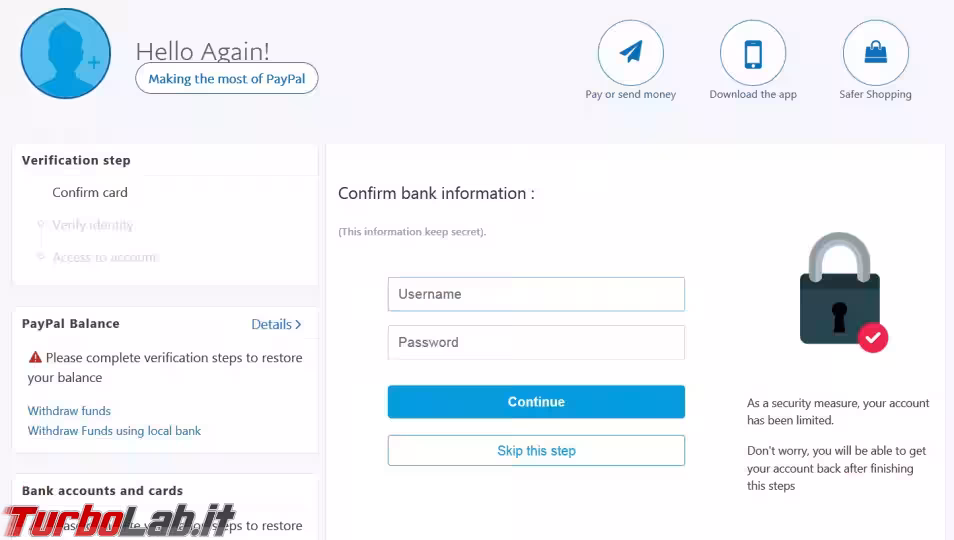This screenshot has width=954, height=540.
Task: Open the Withdraw funds link
Action: (69, 411)
